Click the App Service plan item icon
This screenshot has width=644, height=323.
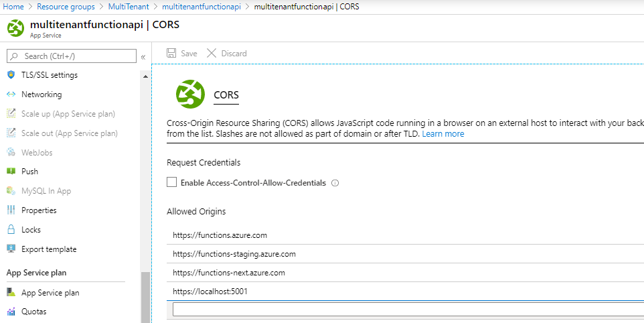pyautogui.click(x=11, y=292)
